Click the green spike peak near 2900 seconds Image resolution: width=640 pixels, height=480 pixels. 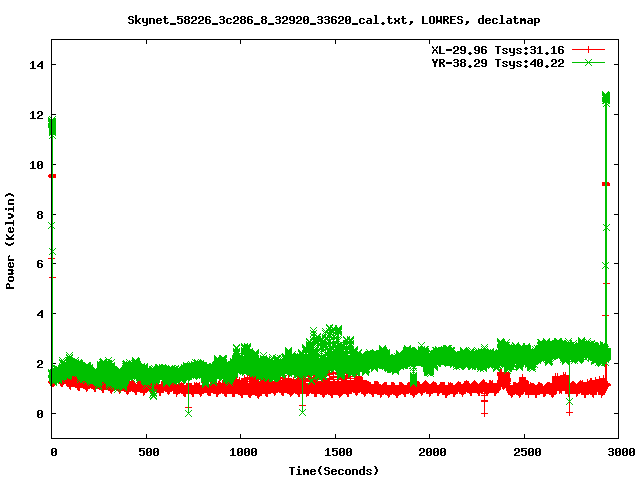coord(606,98)
